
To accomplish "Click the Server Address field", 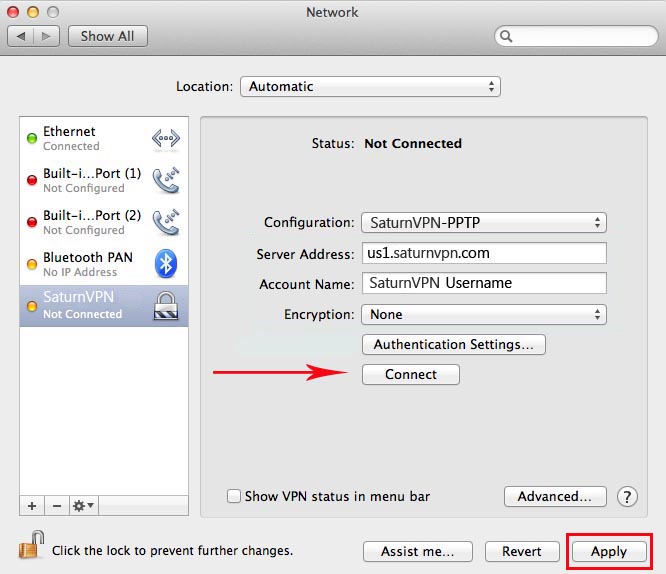I will pos(484,253).
